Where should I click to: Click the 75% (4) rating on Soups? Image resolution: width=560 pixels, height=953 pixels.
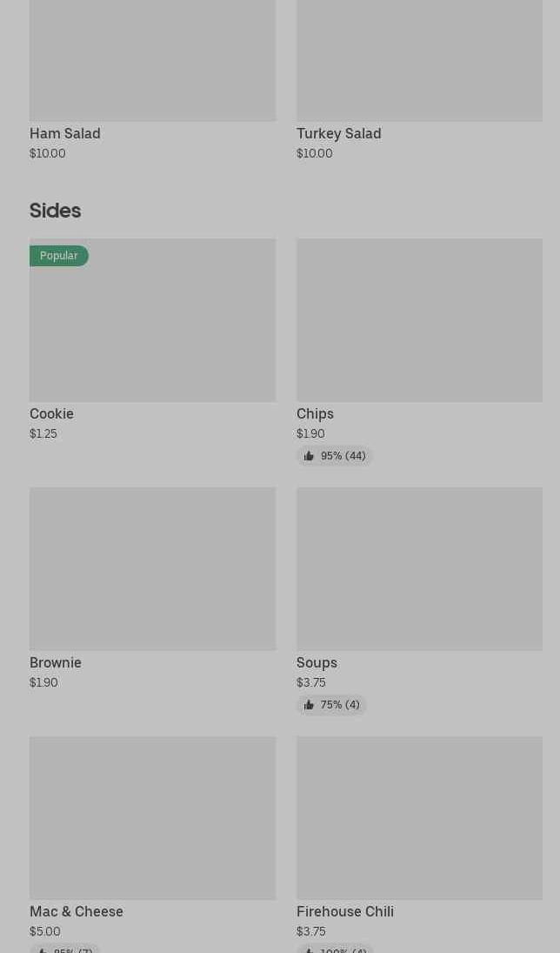[340, 705]
